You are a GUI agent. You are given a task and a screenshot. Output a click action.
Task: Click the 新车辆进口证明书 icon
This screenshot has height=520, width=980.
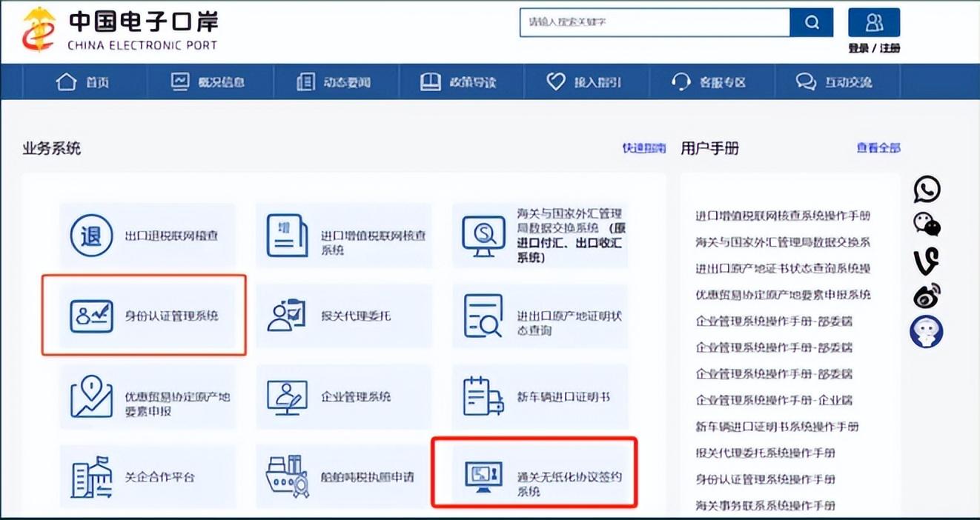click(x=483, y=396)
